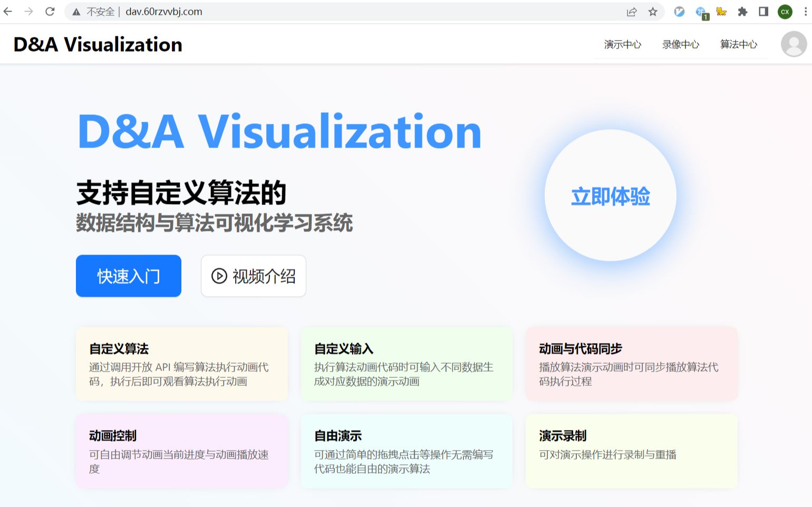Reload the page with the refresh icon
Viewport: 812px width, 507px height.
click(x=50, y=11)
